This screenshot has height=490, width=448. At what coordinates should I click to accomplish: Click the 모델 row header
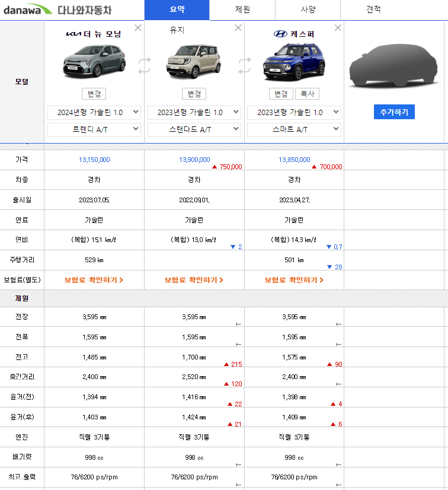click(x=22, y=81)
